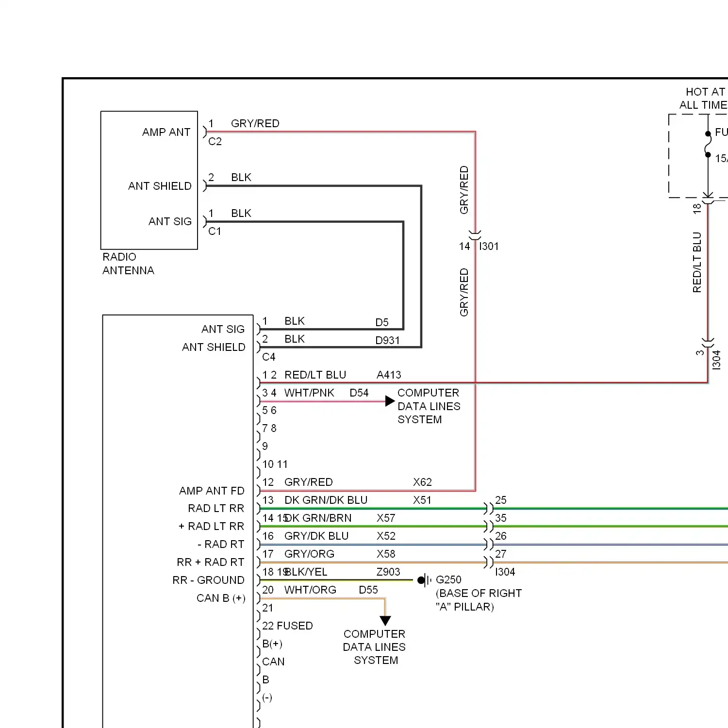The width and height of the screenshot is (728, 728).
Task: Click the + RAD LT RR pin label
Action: (211, 526)
